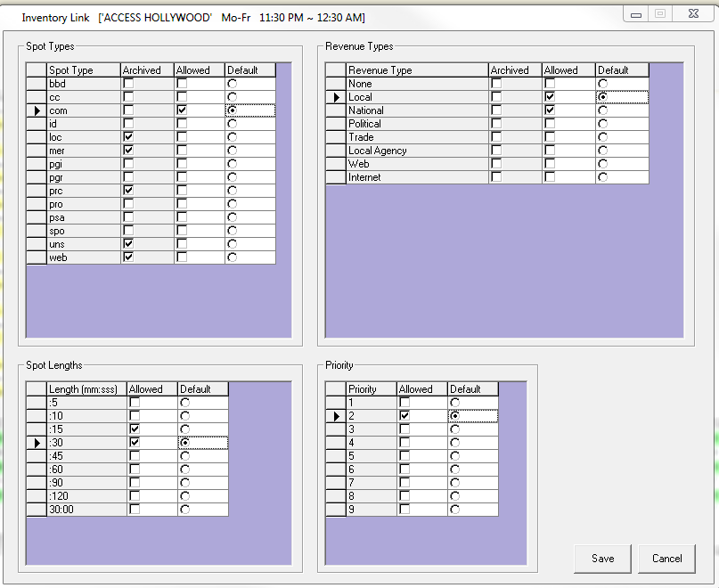Select priority 1 as default

[455, 403]
